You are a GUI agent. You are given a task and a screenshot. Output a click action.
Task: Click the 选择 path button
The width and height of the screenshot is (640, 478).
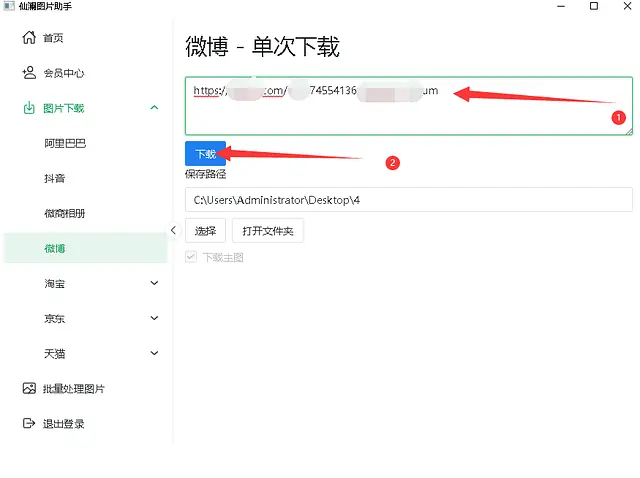pos(205,231)
